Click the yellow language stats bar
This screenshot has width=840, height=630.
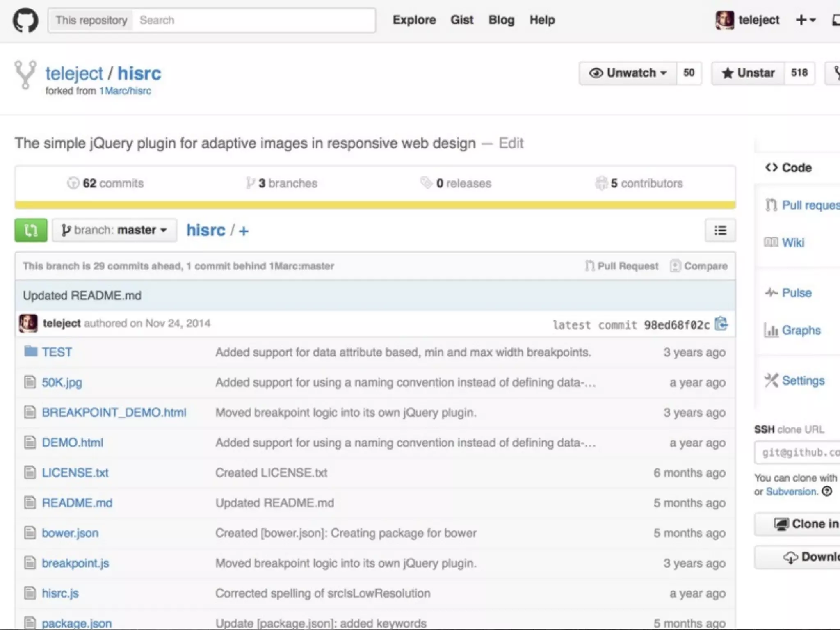click(x=375, y=205)
